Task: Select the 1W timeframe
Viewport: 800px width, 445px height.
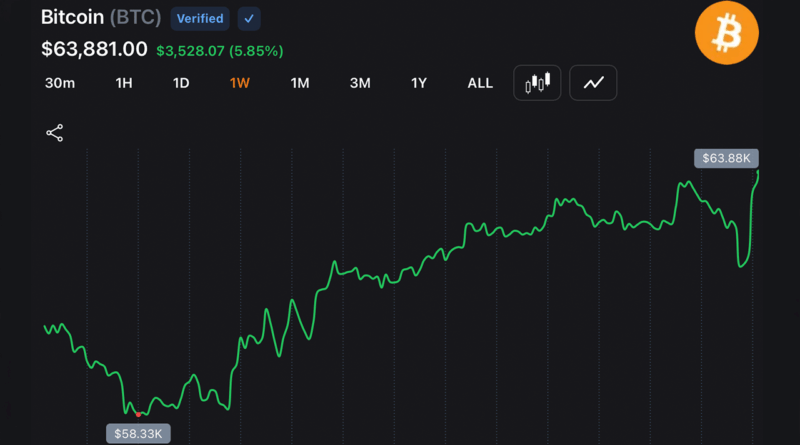Action: [240, 83]
